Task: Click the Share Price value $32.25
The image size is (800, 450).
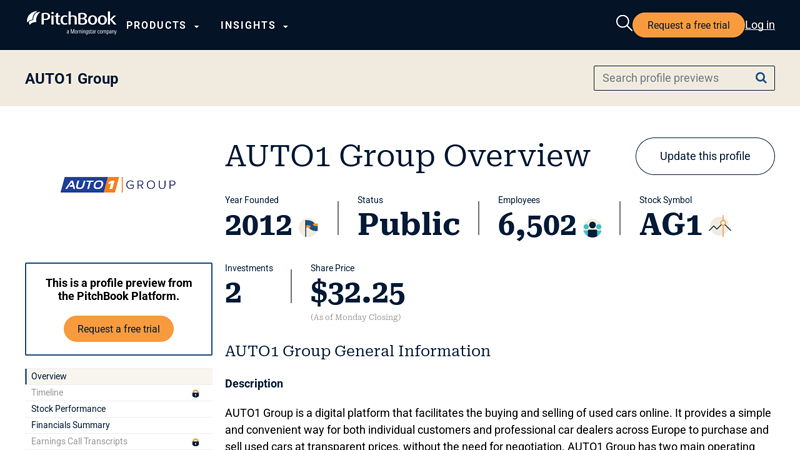Action: coord(358,293)
